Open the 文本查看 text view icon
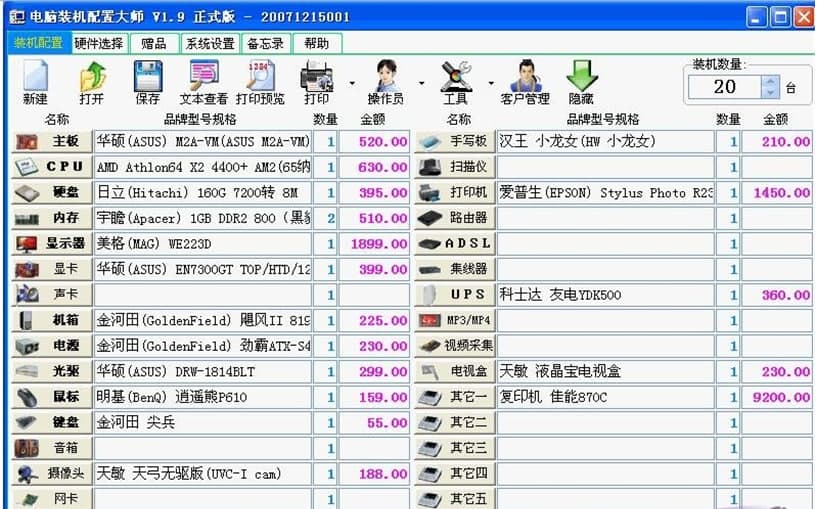823x509 pixels. (x=204, y=82)
